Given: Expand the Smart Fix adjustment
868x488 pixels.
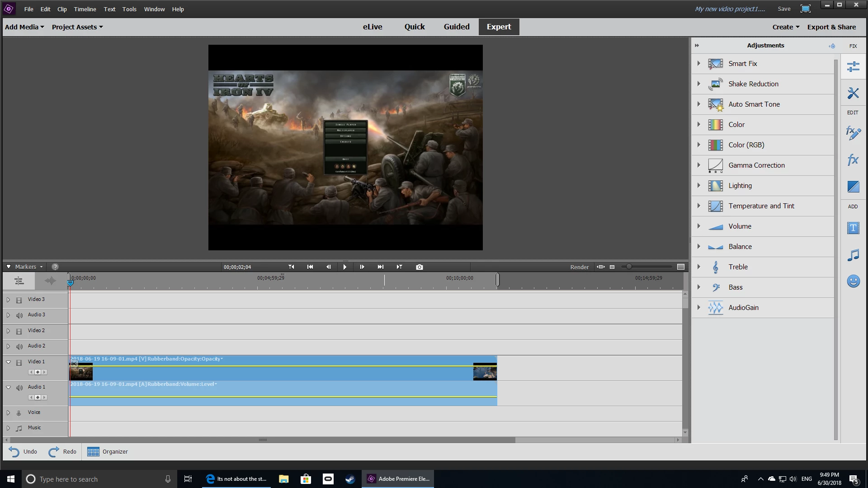Looking at the screenshot, I should (699, 64).
